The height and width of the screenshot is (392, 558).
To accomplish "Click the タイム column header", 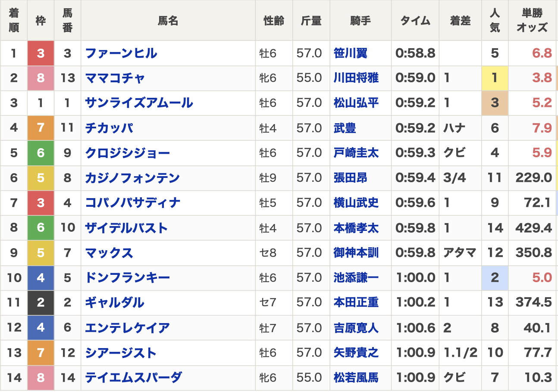I will pyautogui.click(x=414, y=20).
